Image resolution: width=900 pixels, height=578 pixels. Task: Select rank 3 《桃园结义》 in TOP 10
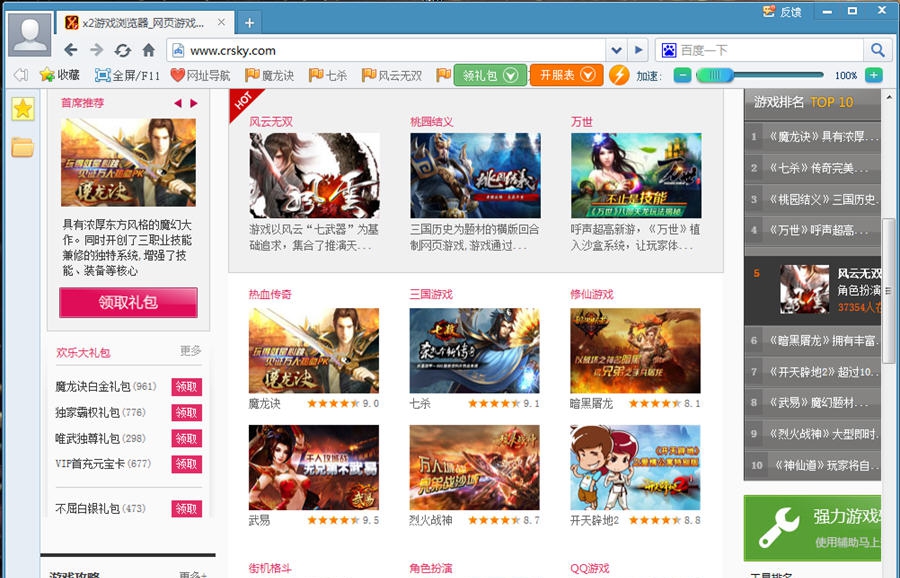point(812,199)
